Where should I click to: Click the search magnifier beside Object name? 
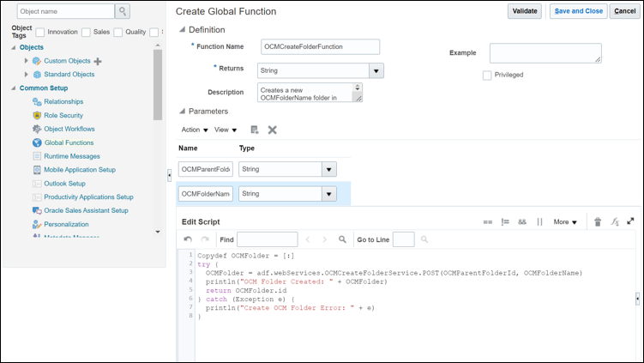point(123,11)
